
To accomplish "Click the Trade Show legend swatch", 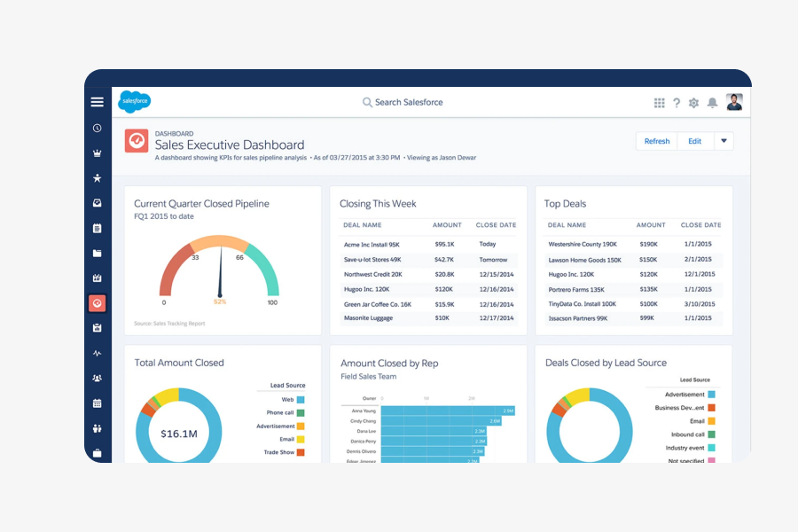I will point(301,452).
